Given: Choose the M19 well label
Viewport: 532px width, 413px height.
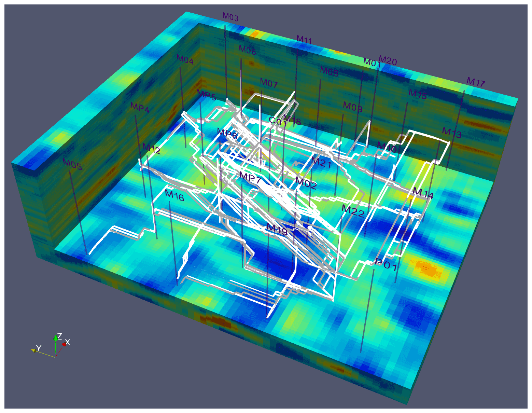Looking at the screenshot, I should pos(277,229).
